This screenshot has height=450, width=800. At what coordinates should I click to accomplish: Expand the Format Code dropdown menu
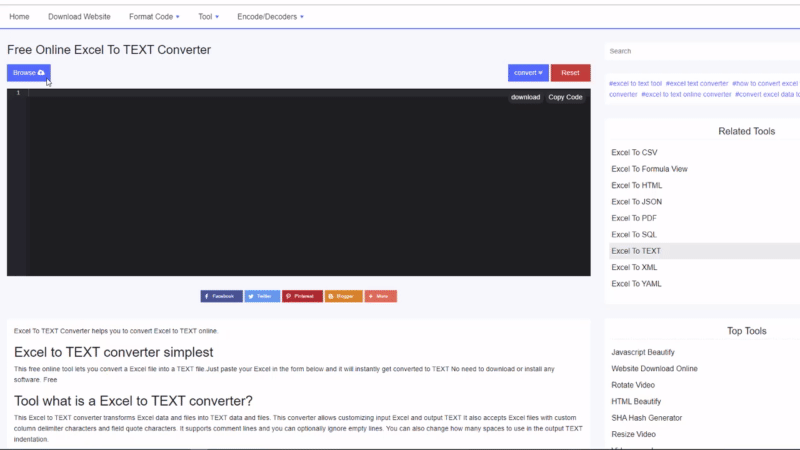pyautogui.click(x=154, y=17)
